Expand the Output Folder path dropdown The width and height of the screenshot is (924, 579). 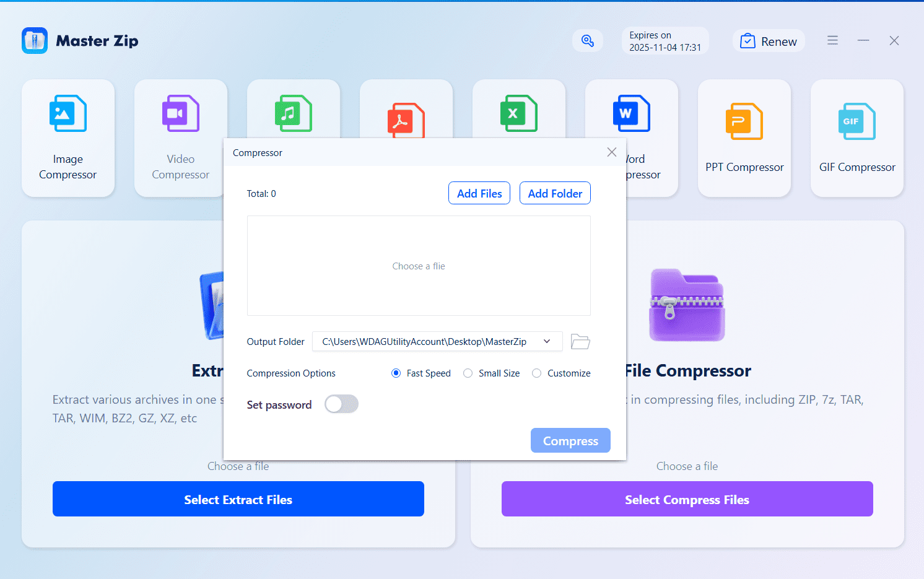pyautogui.click(x=547, y=342)
